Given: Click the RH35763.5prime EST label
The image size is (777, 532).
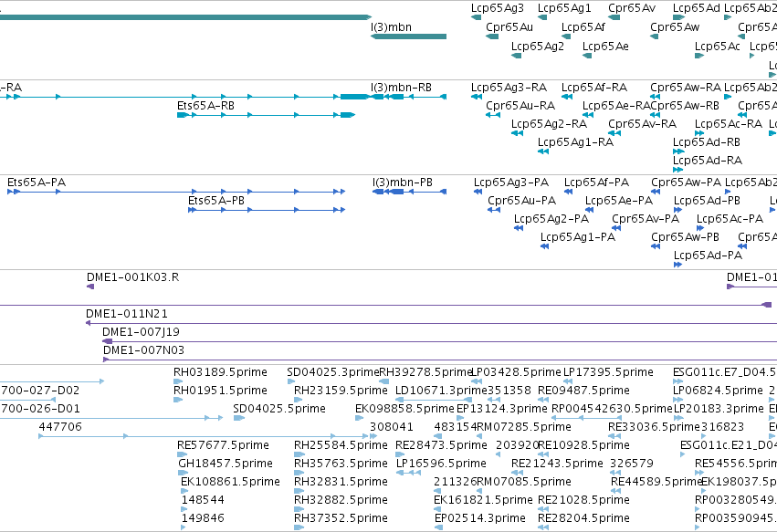Looking at the screenshot, I should pos(341,464).
